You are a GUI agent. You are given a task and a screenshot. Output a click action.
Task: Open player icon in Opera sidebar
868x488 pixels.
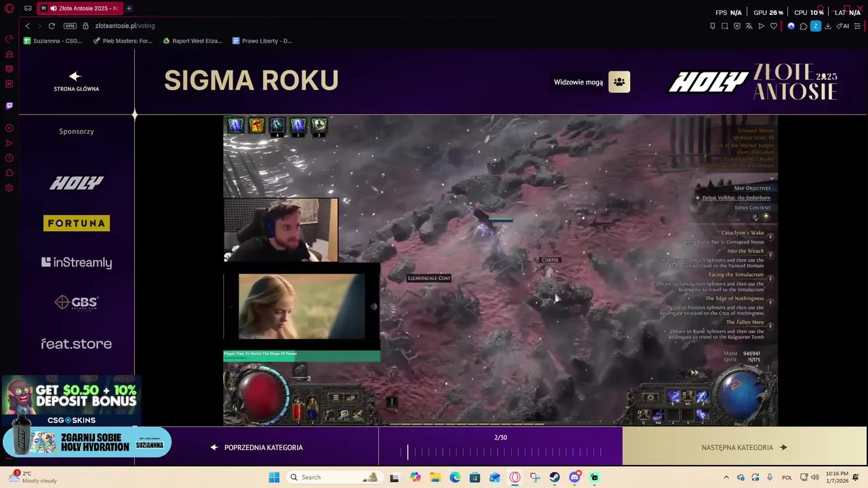[9, 128]
